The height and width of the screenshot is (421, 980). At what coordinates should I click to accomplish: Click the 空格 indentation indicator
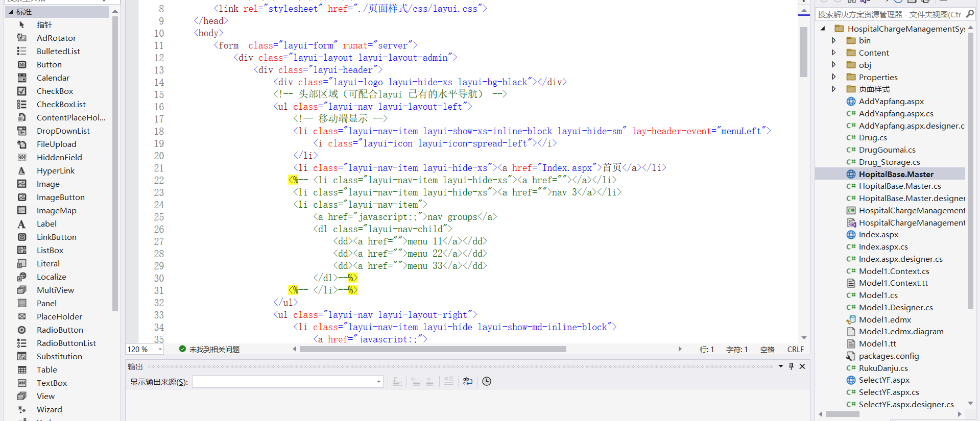[768, 350]
